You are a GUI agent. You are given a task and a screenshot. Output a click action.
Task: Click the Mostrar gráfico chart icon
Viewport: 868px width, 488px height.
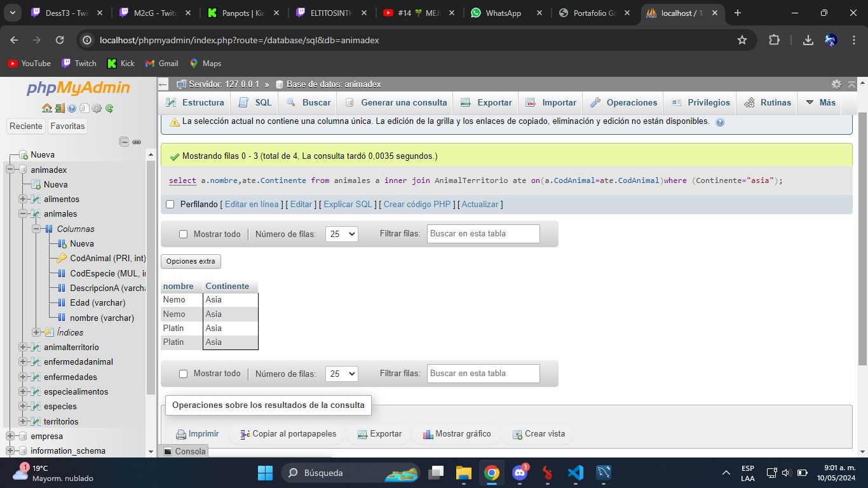click(x=428, y=434)
